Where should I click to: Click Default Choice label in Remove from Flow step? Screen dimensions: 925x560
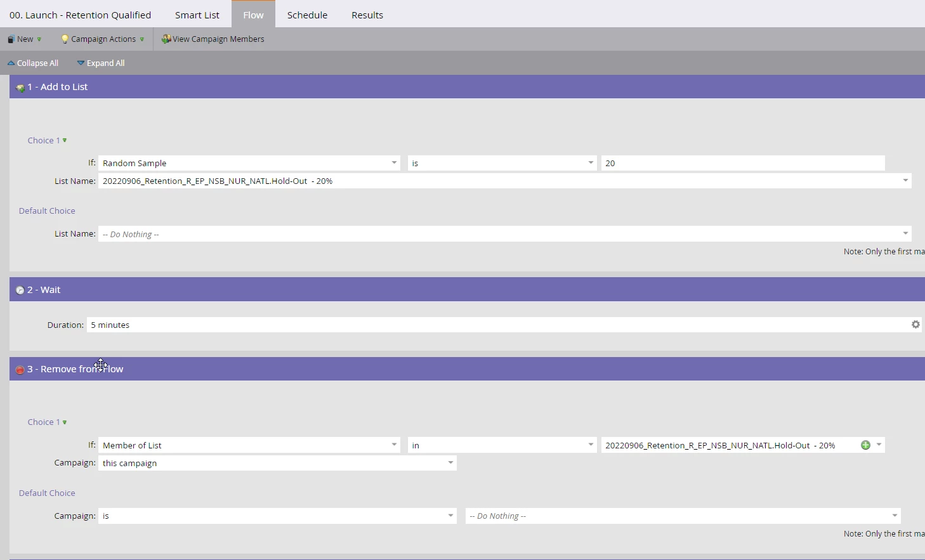click(47, 493)
